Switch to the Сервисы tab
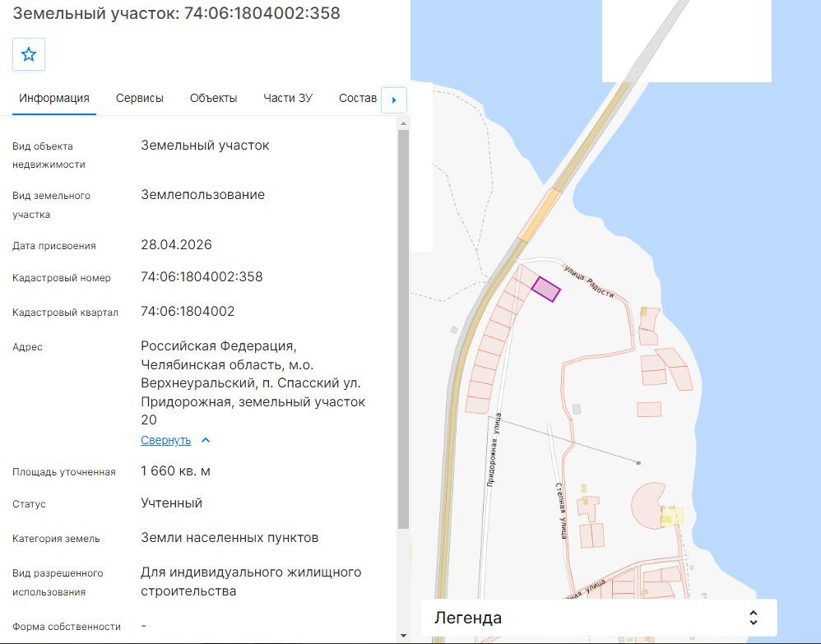The height and width of the screenshot is (644, 821). [140, 99]
